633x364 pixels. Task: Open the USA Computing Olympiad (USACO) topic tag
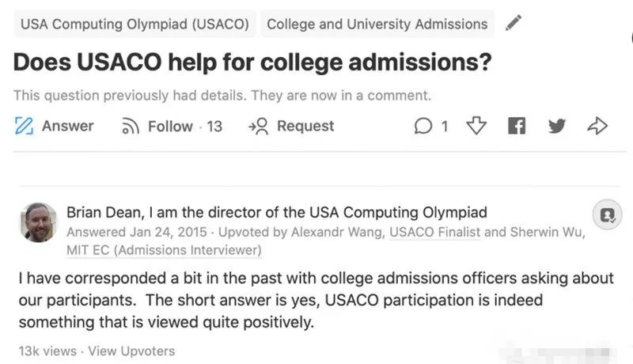[x=135, y=24]
